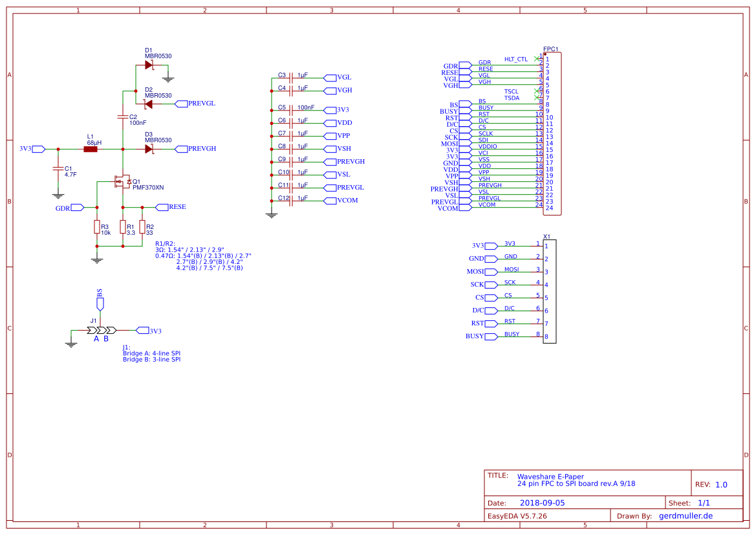Image resolution: width=756 pixels, height=535 pixels.
Task: Select the C12 capacitor symbol
Action: [x=291, y=201]
